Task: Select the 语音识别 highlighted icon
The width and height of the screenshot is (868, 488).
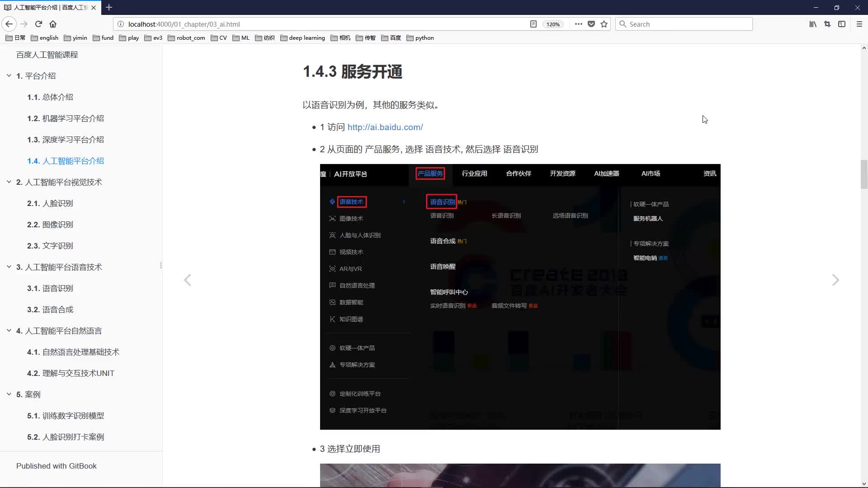Action: pos(442,202)
